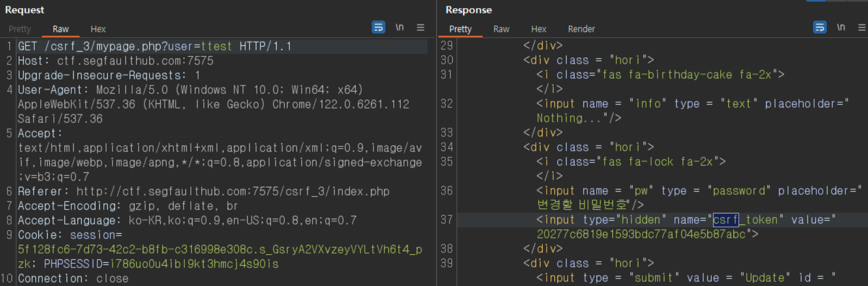Click the Accept: header name on line 5
The height and width of the screenshot is (286, 868).
click(40, 133)
